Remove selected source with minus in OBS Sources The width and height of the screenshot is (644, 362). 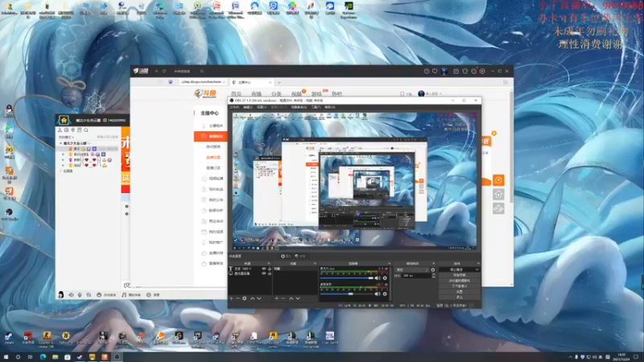tap(237, 298)
